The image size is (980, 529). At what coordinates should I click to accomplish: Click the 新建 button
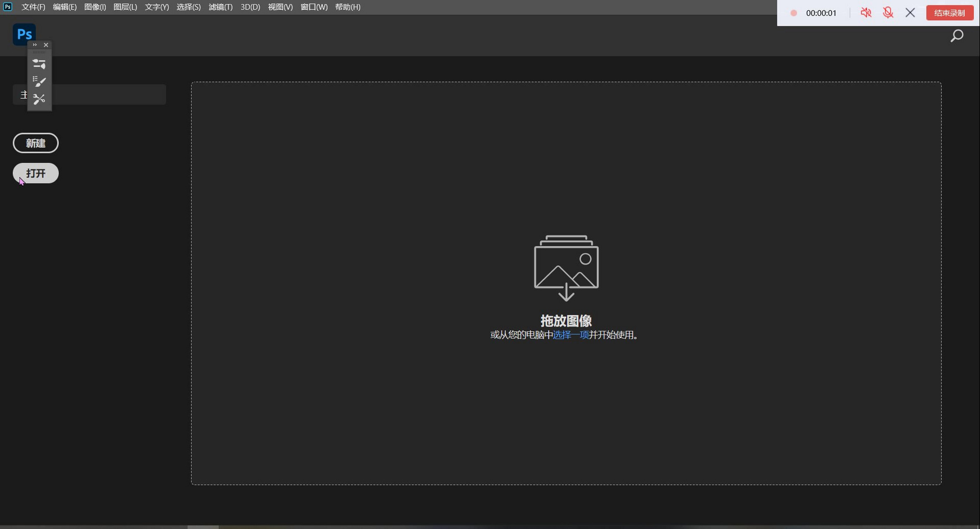tap(36, 143)
